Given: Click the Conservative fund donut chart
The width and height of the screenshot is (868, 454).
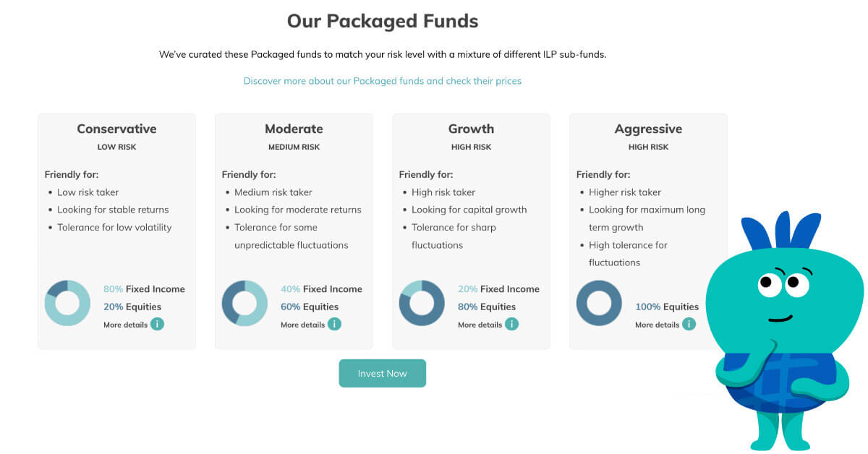Looking at the screenshot, I should pos(67,303).
